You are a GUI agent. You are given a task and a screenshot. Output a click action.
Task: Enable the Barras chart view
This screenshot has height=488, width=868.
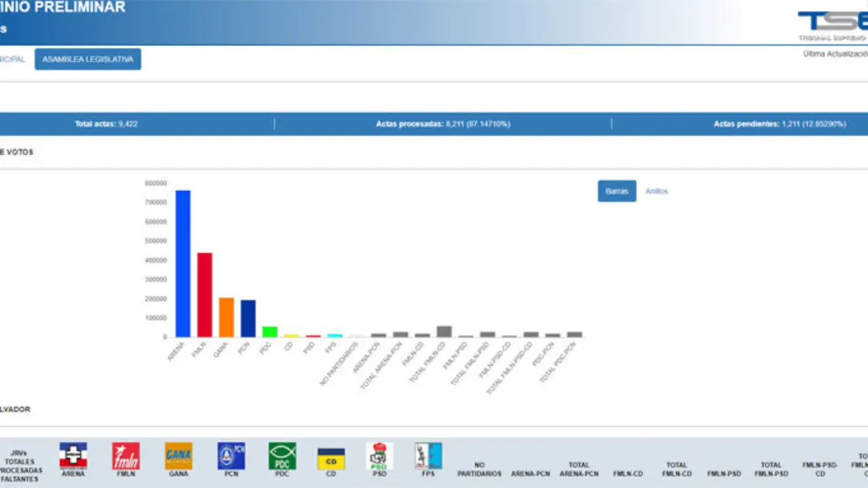(x=616, y=191)
